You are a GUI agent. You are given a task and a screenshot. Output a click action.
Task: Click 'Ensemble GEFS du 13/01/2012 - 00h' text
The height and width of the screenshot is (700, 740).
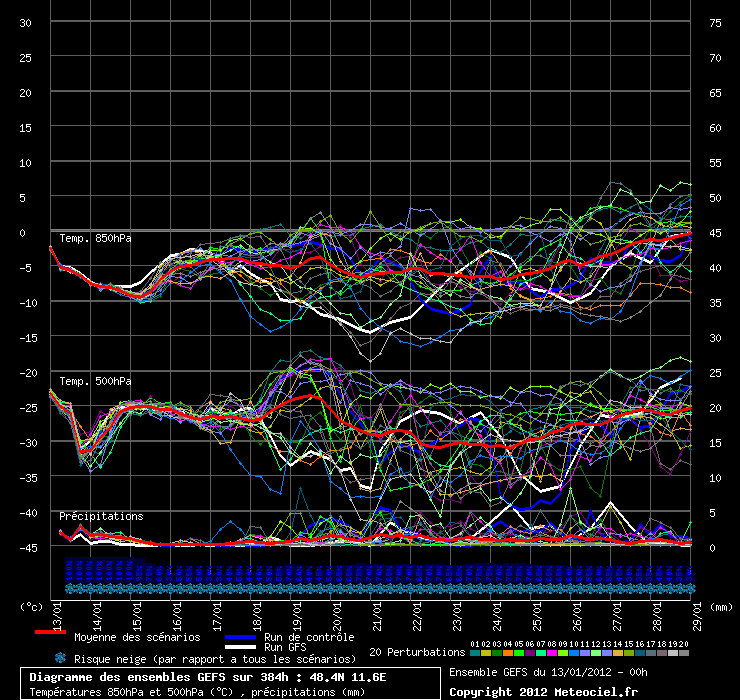(548, 672)
